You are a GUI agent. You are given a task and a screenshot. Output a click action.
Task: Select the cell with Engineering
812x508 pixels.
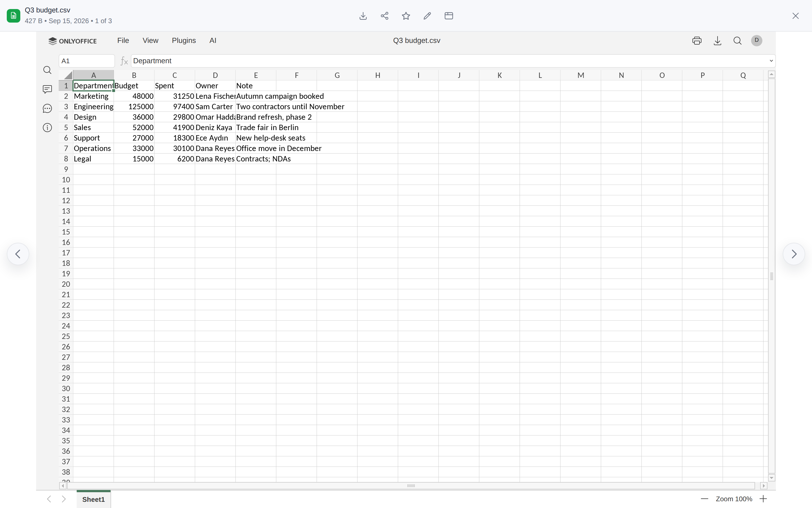93,106
